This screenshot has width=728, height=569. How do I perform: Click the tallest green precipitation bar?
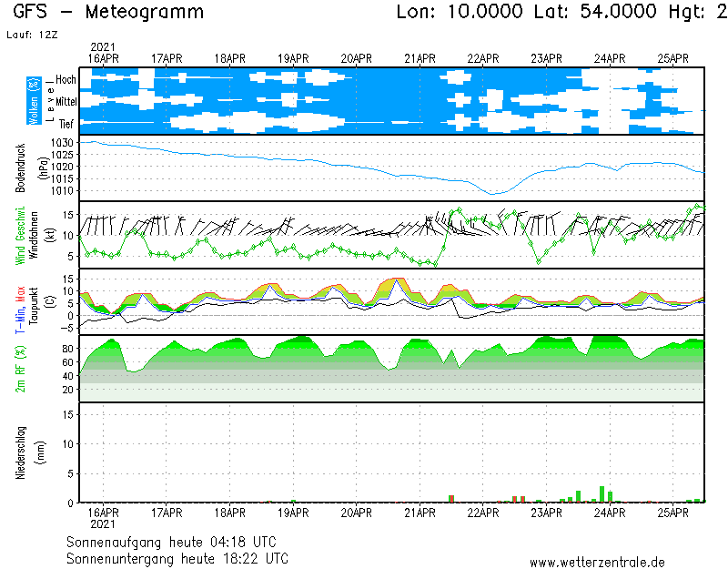602,493
